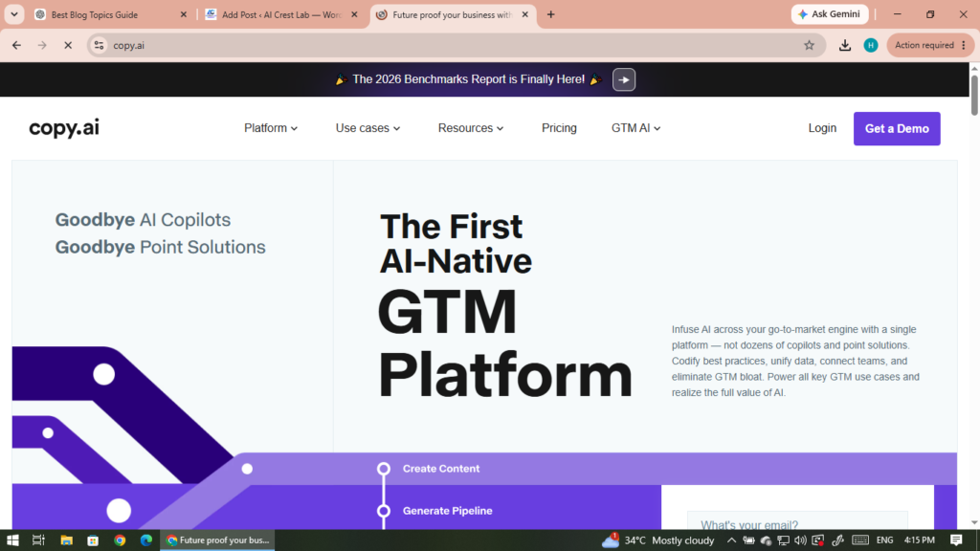Open the 2026 Benchmarks Report banner text
The image size is (980, 551).
click(x=468, y=79)
